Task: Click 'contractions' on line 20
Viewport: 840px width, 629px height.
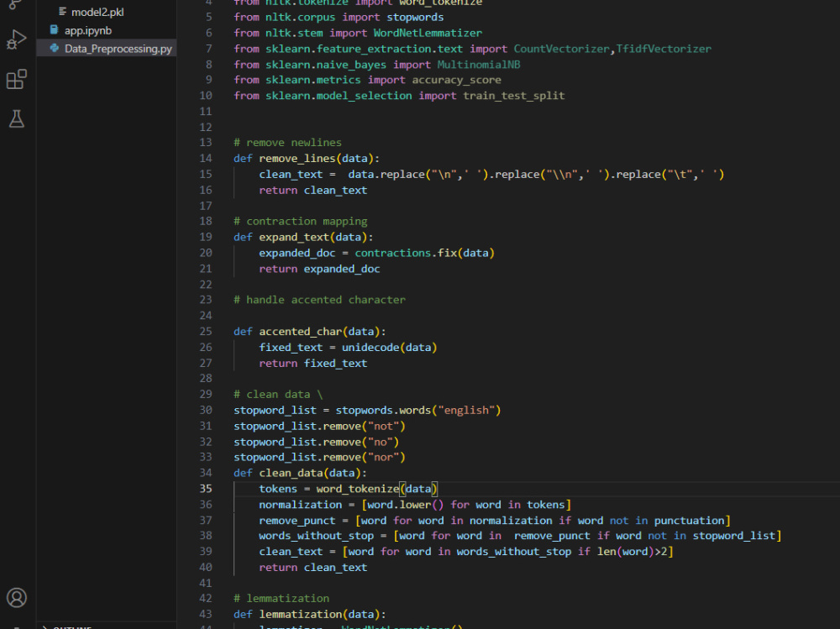Action: tap(392, 252)
